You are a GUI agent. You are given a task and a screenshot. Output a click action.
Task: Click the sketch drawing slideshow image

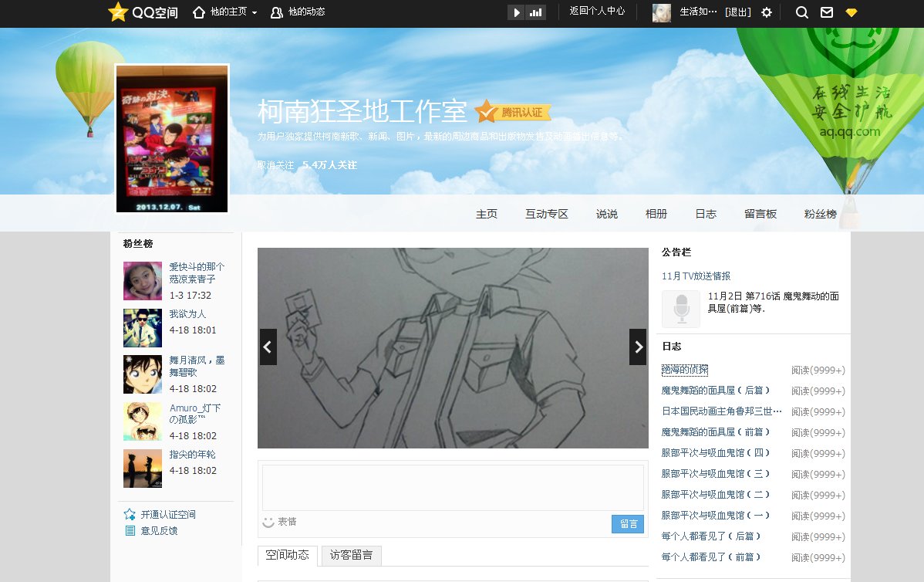coord(454,348)
